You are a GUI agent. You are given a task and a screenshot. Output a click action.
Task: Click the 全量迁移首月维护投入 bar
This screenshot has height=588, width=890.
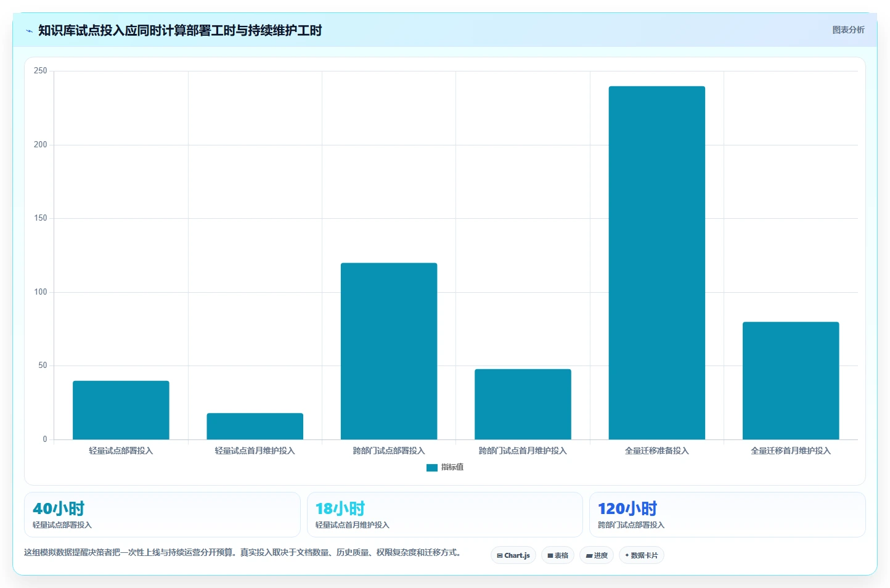pyautogui.click(x=791, y=380)
